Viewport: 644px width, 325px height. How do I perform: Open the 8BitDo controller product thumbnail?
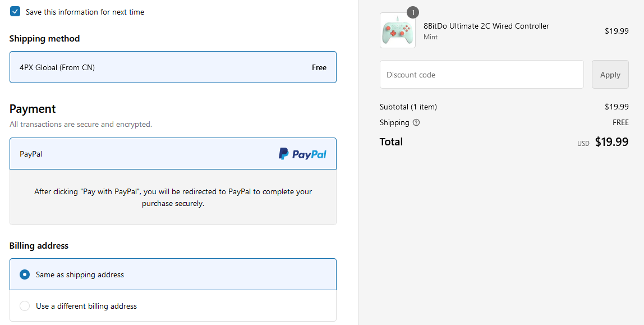pyautogui.click(x=397, y=30)
